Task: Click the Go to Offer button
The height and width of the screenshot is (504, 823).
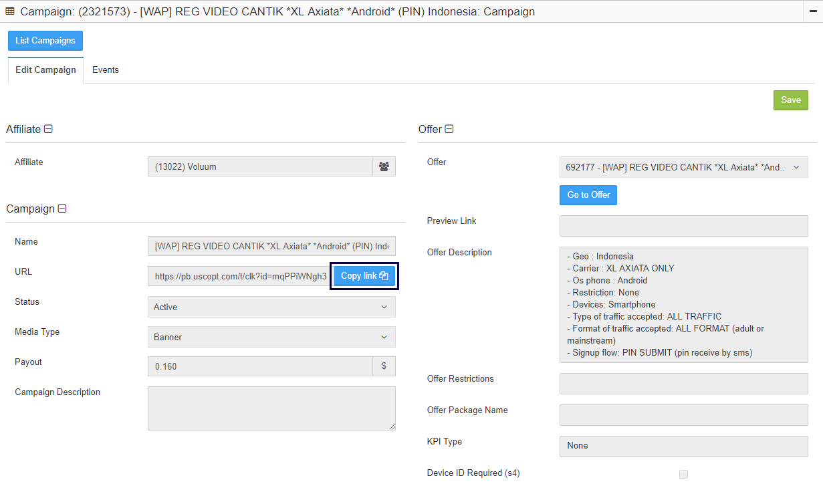Action: pos(588,195)
